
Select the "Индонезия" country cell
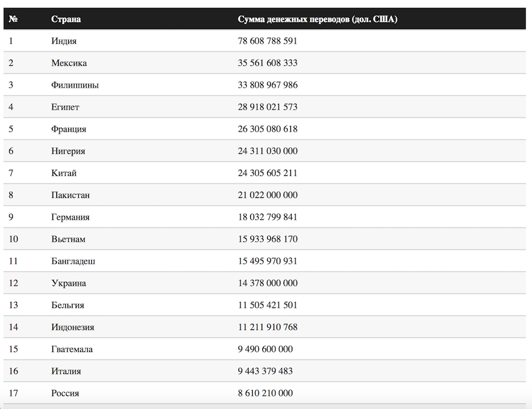pyautogui.click(x=72, y=327)
